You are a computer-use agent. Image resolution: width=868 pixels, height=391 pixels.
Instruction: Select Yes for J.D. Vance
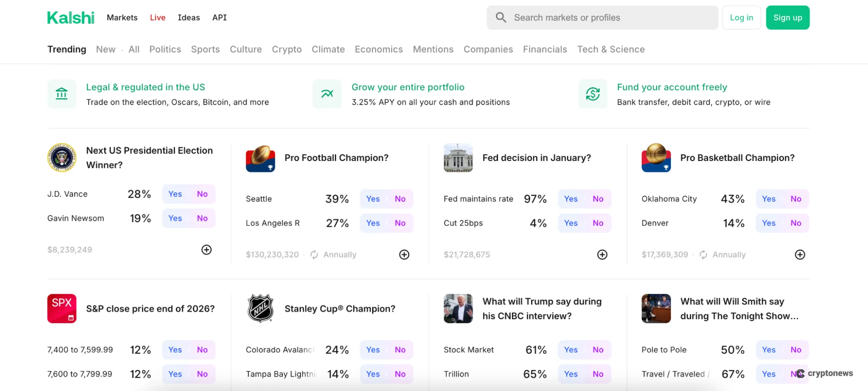(x=175, y=194)
